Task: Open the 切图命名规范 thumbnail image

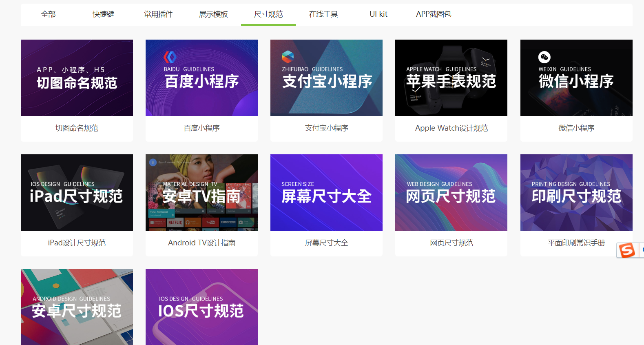Action: click(x=77, y=78)
